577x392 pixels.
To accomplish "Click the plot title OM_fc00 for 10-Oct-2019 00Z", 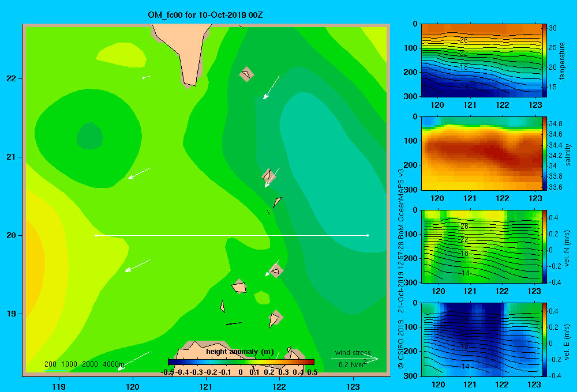I will tap(205, 15).
